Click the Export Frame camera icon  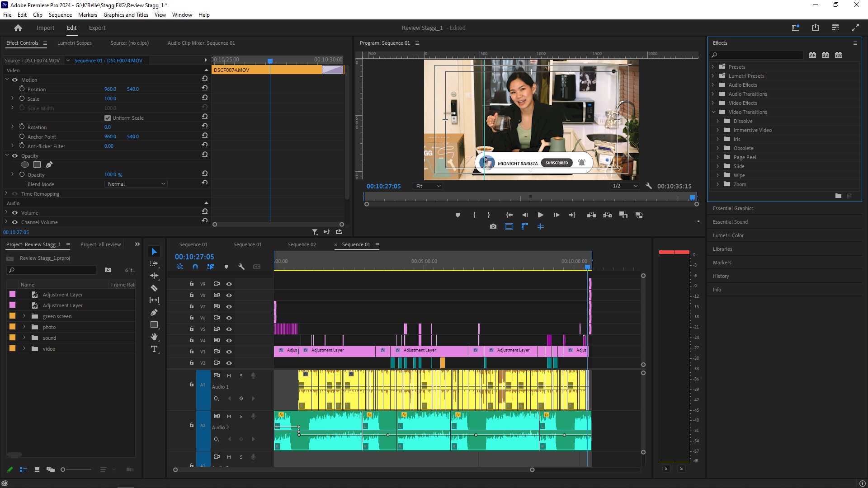coord(493,226)
